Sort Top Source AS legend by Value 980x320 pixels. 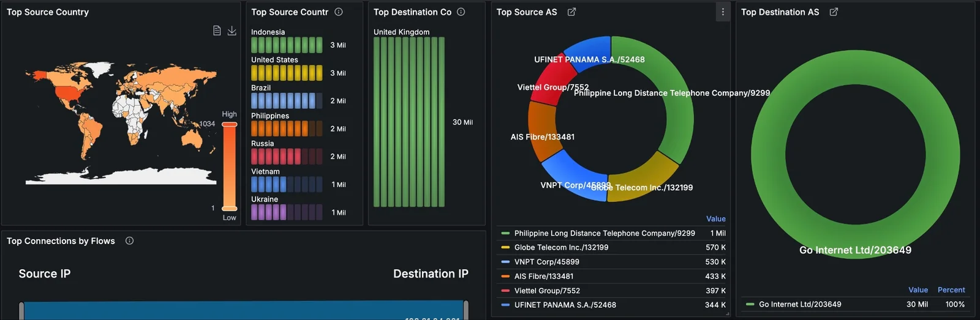715,218
